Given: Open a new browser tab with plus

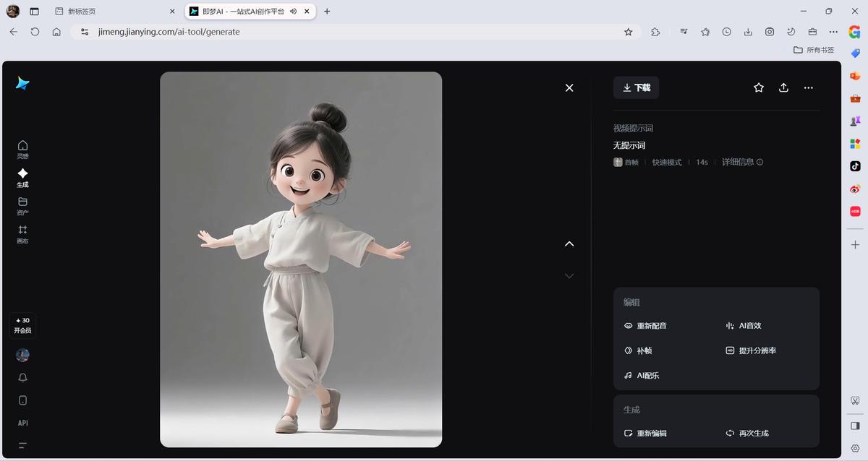Looking at the screenshot, I should point(327,12).
